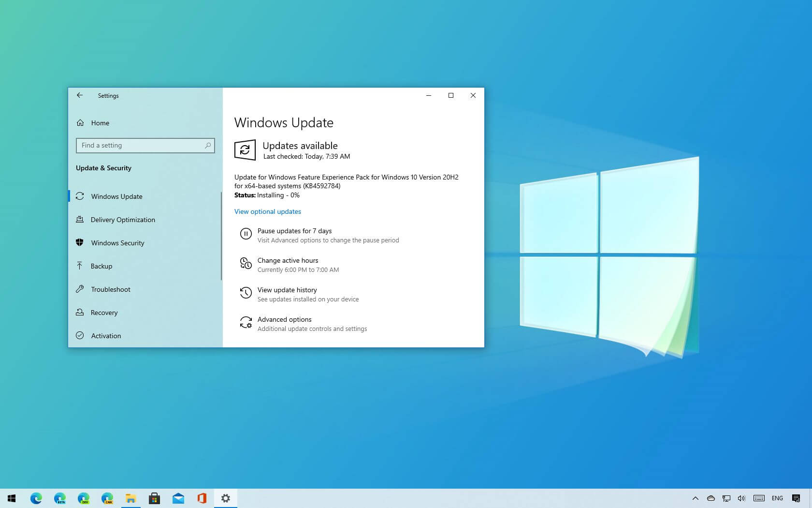Click the Windows Update sidebar sync icon

[80, 196]
